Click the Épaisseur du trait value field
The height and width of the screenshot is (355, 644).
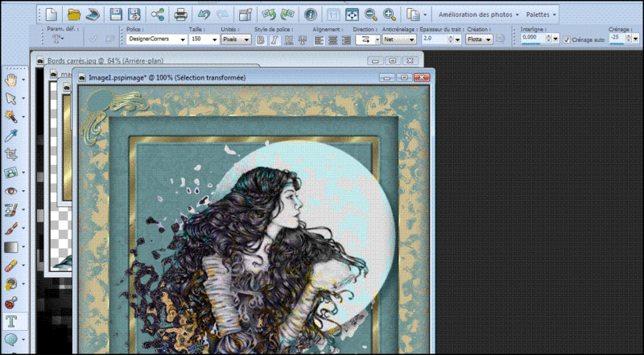pos(434,39)
